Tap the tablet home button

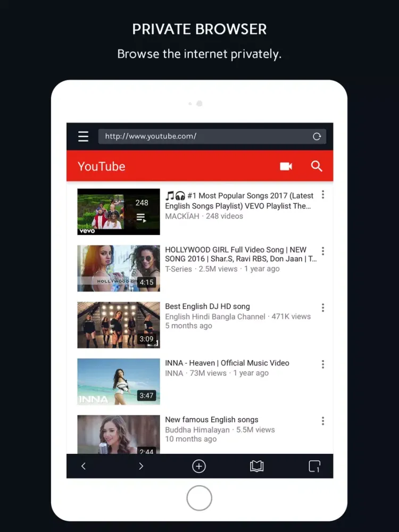coord(199,498)
